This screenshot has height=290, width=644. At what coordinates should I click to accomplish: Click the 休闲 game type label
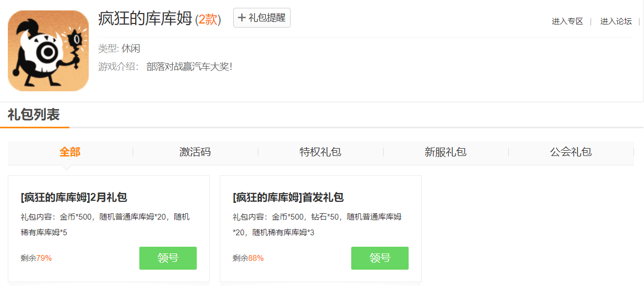coord(131,49)
